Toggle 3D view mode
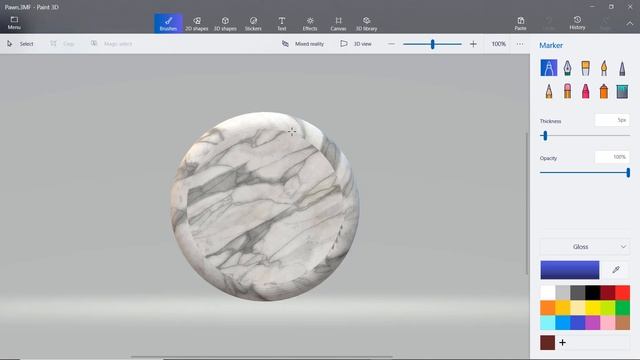The height and width of the screenshot is (360, 640). point(356,44)
